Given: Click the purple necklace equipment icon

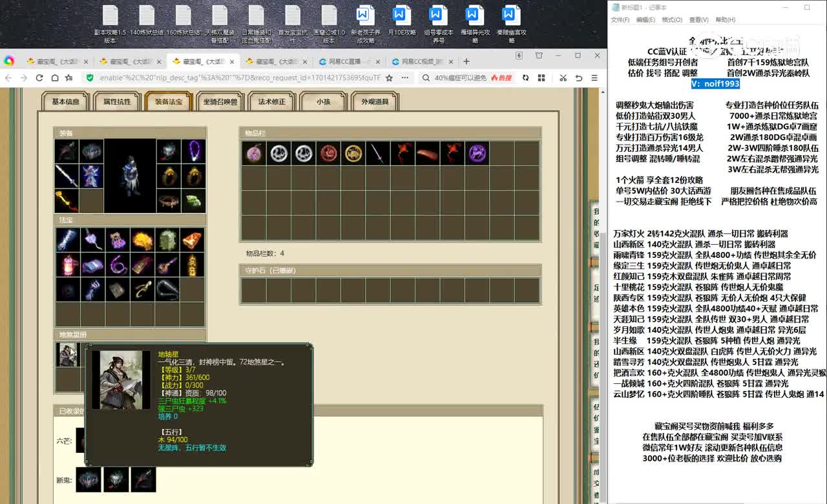Looking at the screenshot, I should [194, 151].
